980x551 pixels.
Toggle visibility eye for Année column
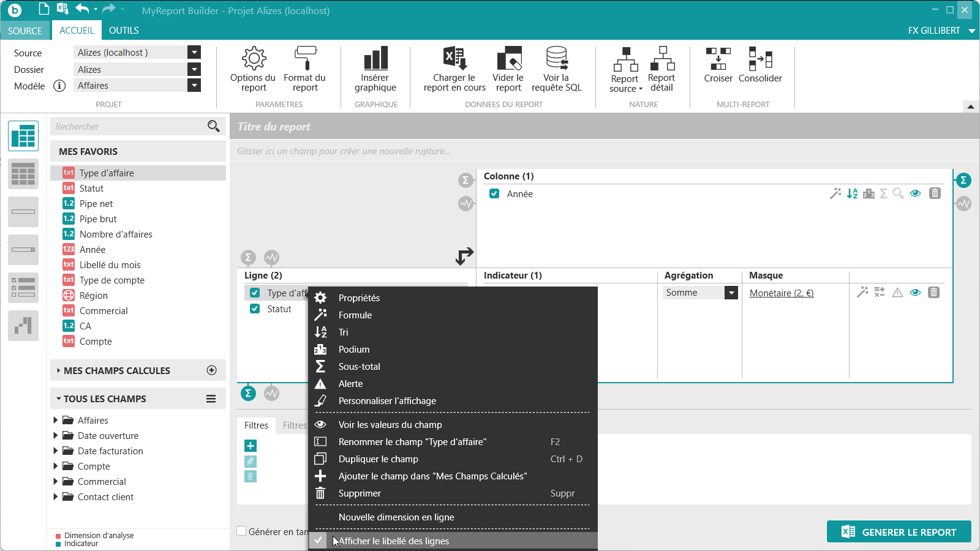click(x=915, y=193)
